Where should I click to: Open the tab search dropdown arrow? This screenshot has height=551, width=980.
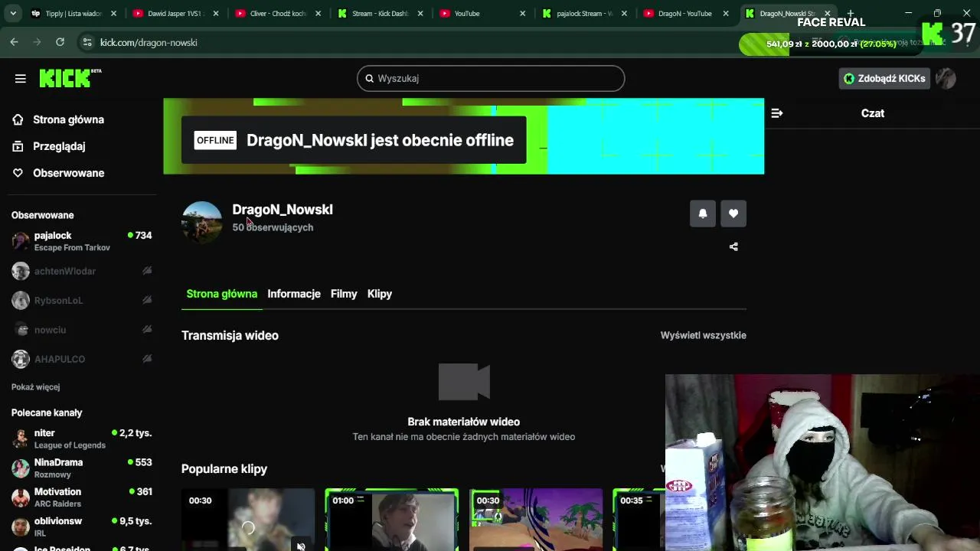(x=13, y=13)
